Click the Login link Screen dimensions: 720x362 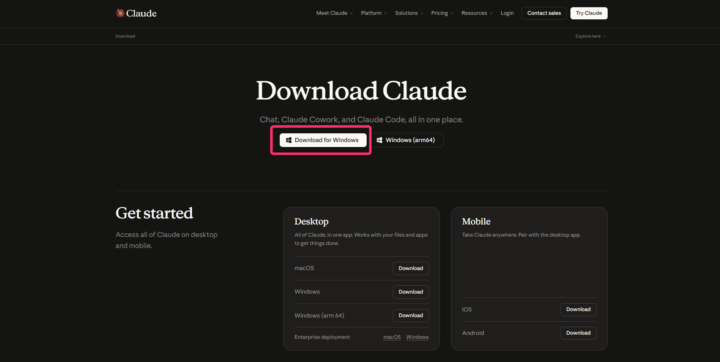point(507,13)
